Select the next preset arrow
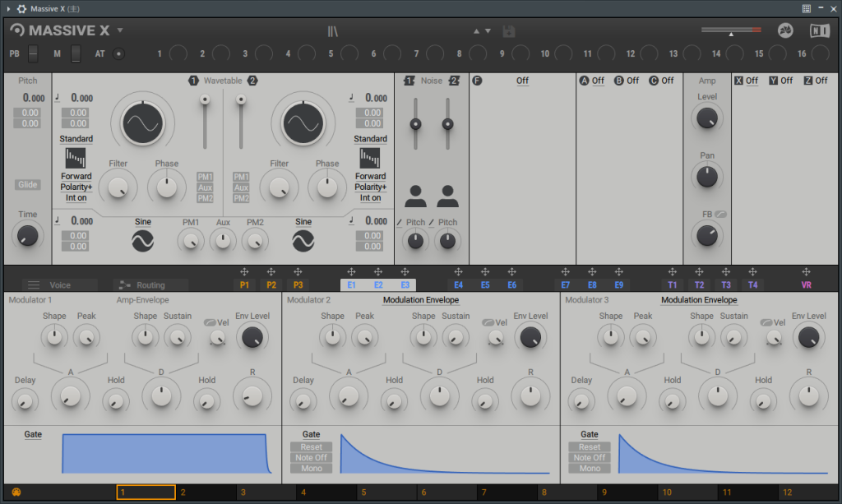Screen dimensions: 842x504 [488, 31]
